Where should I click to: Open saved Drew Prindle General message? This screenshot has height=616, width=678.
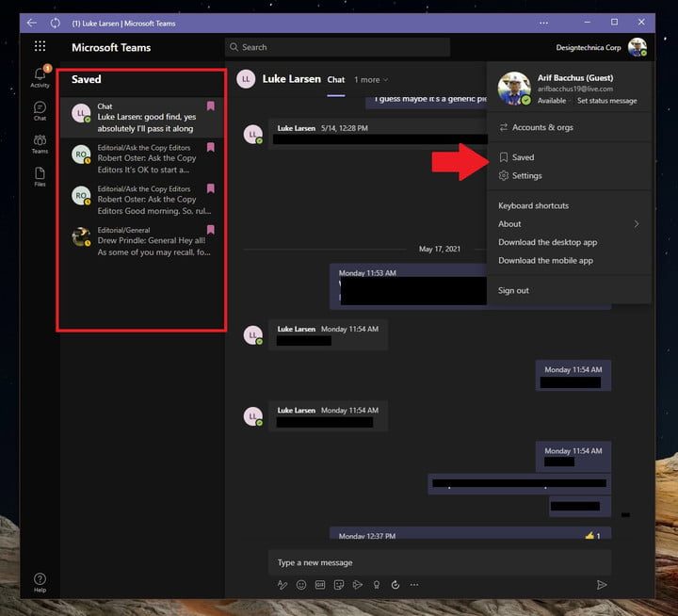141,241
